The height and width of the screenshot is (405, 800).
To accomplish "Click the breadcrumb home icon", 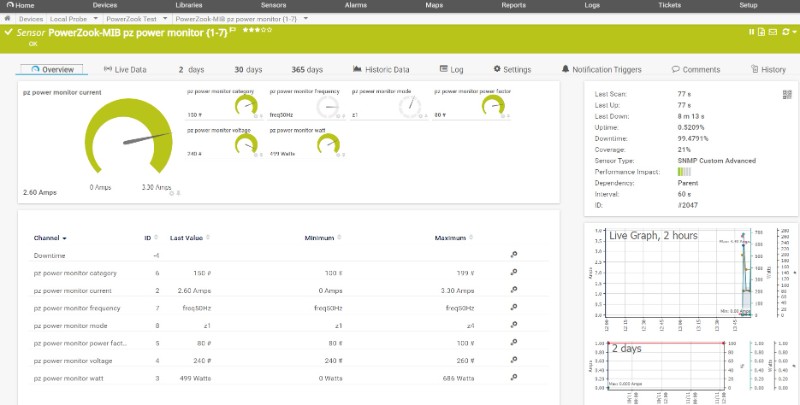I will 7,18.
